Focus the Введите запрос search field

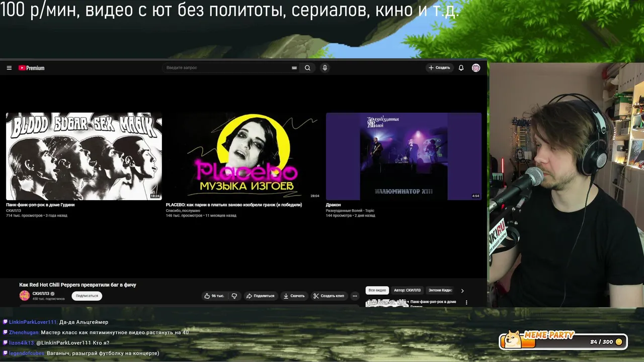(231, 68)
